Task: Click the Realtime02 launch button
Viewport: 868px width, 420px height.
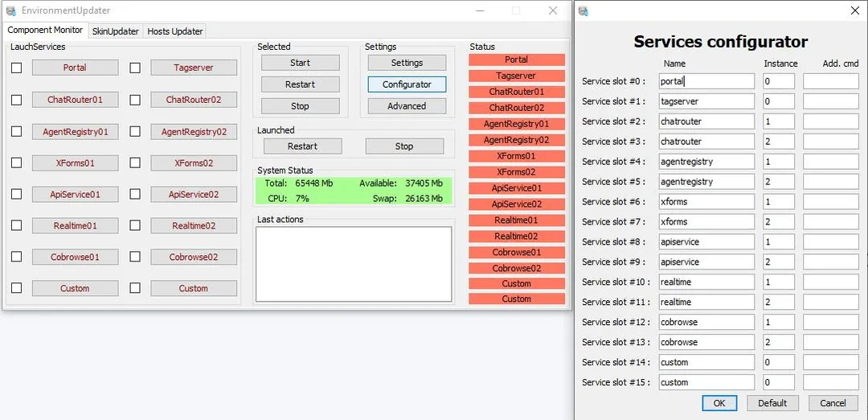Action: 194,225
